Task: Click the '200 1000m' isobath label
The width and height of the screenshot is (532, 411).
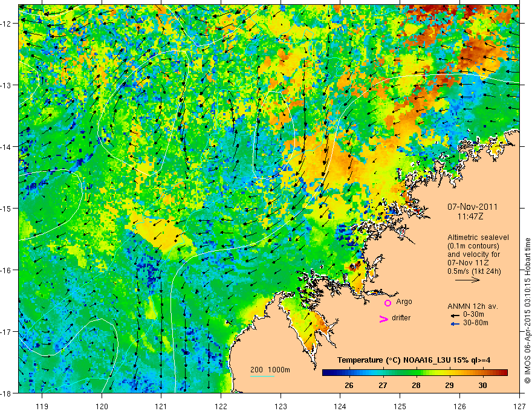Action: click(270, 370)
